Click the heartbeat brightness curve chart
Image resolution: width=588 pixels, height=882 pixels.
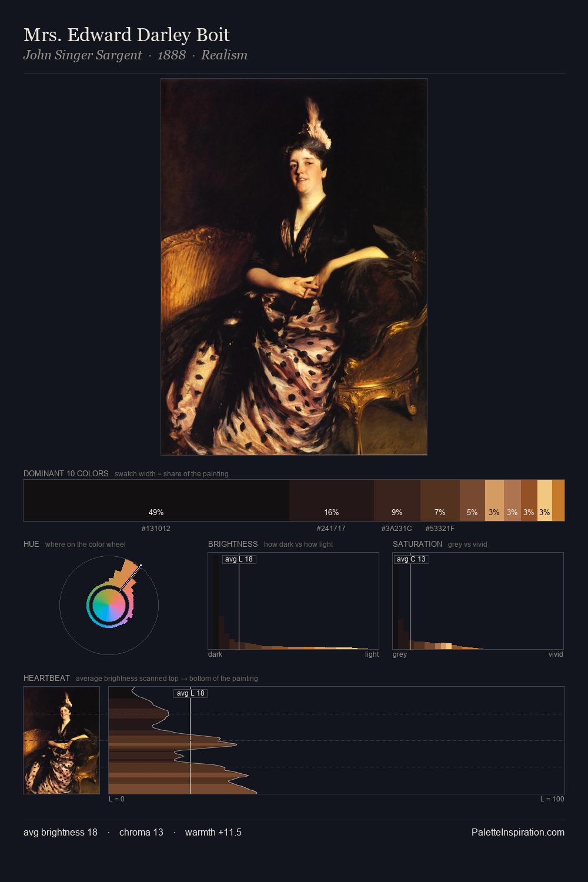coord(336,740)
